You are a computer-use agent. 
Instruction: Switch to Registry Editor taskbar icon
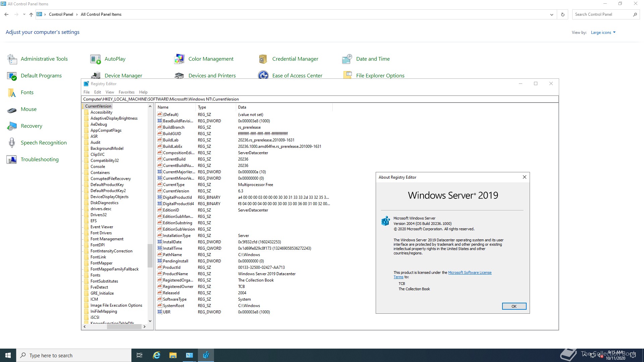(206, 355)
